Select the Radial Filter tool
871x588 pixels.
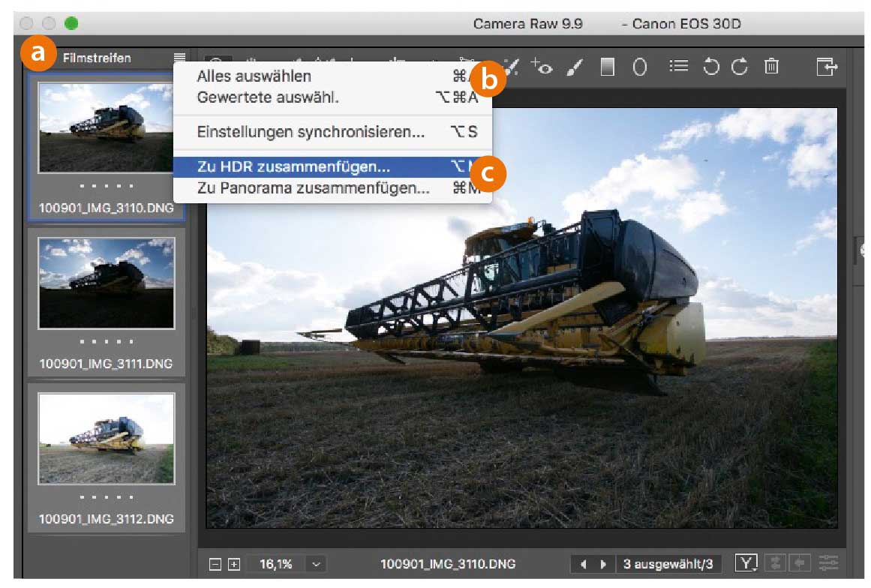pyautogui.click(x=640, y=67)
